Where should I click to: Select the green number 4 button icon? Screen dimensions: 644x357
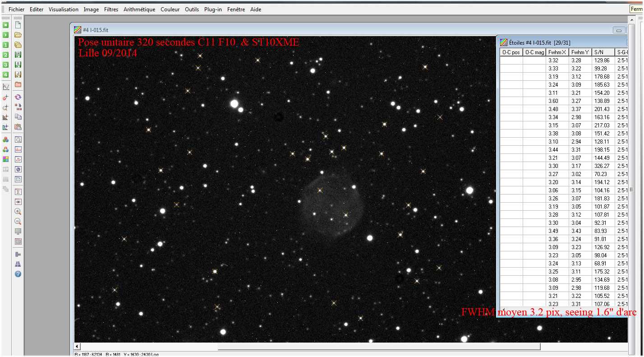(6, 75)
